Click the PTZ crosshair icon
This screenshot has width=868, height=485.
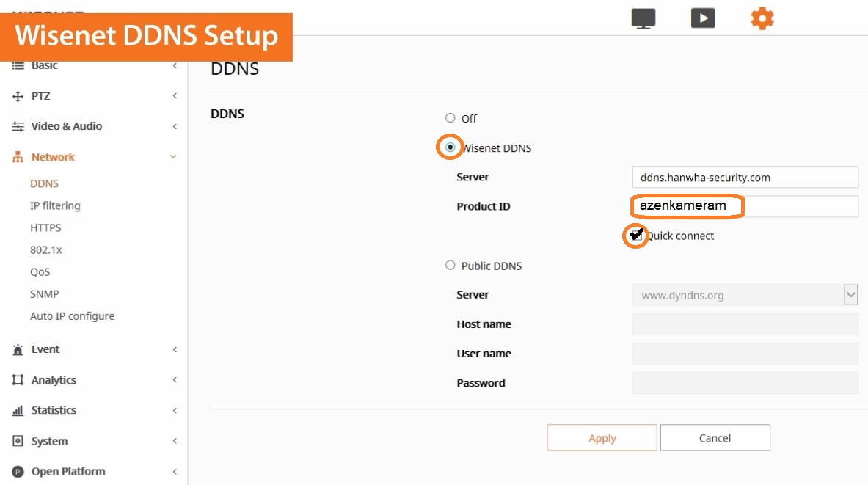[x=18, y=96]
